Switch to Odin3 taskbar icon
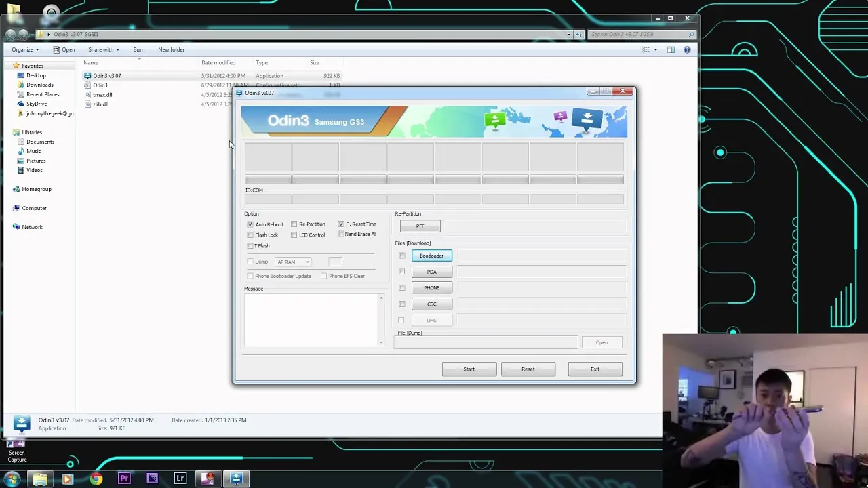The image size is (868, 488). [x=236, y=479]
